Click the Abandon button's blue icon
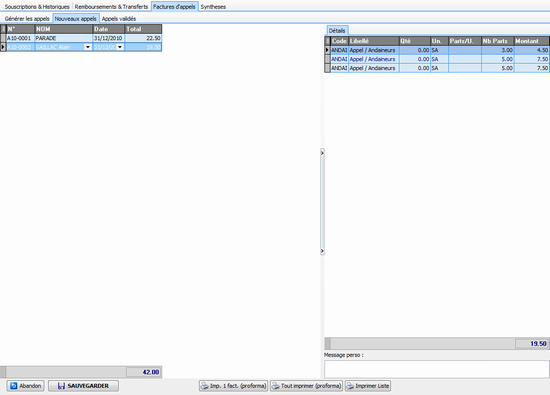 [14, 386]
